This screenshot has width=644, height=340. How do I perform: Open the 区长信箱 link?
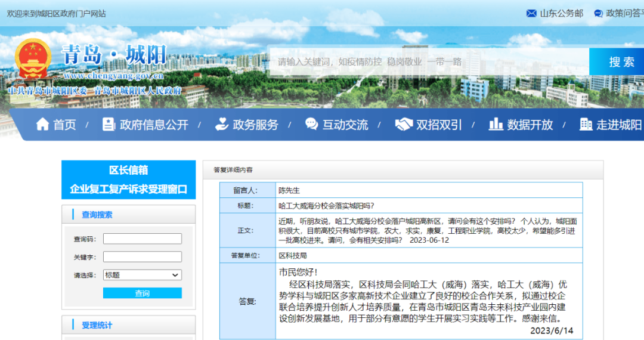pos(128,170)
